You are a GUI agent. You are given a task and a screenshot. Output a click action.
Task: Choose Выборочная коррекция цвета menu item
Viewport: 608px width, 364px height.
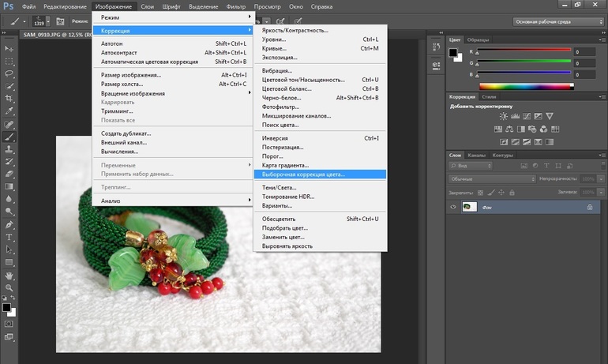[304, 174]
